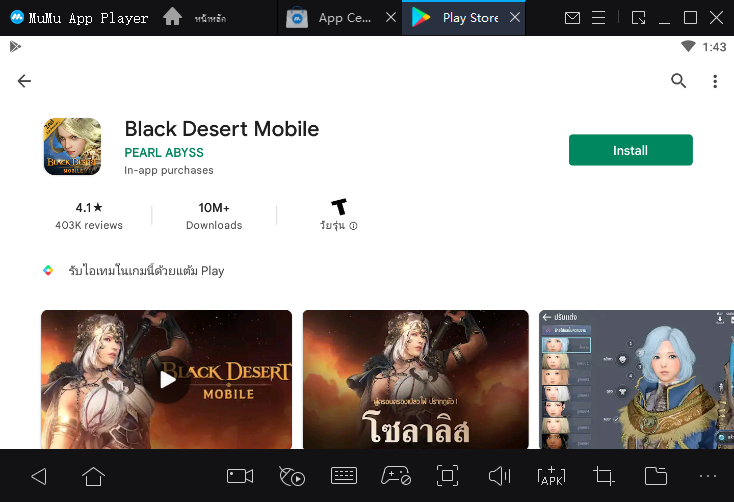Open the MuMu hamburger menu
This screenshot has height=502, width=734.
pyautogui.click(x=598, y=18)
